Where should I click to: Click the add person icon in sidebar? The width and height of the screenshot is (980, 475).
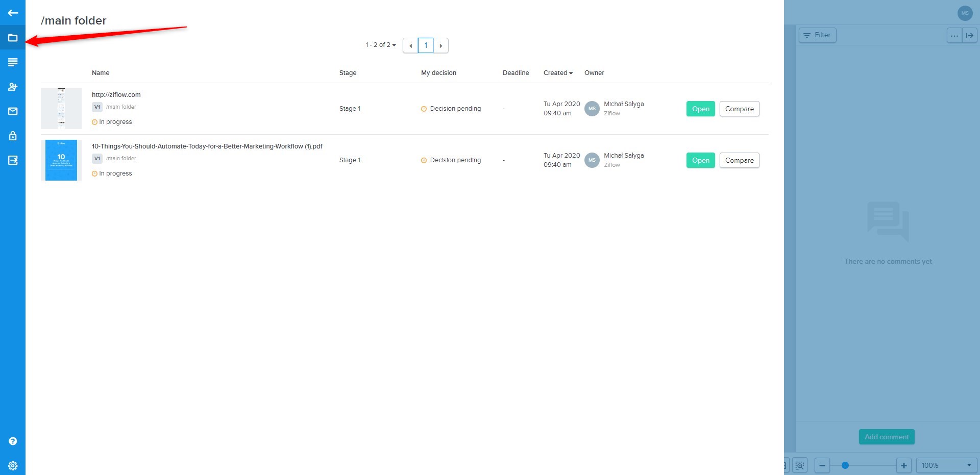[x=13, y=87]
